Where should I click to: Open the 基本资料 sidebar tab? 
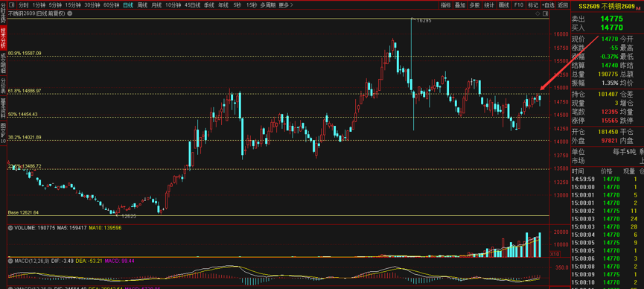point(3,109)
